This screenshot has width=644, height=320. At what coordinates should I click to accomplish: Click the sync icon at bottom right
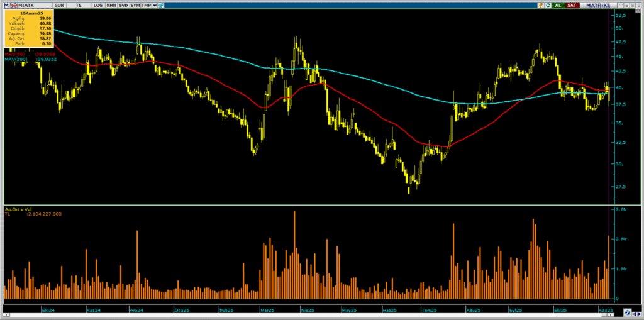[627, 313]
